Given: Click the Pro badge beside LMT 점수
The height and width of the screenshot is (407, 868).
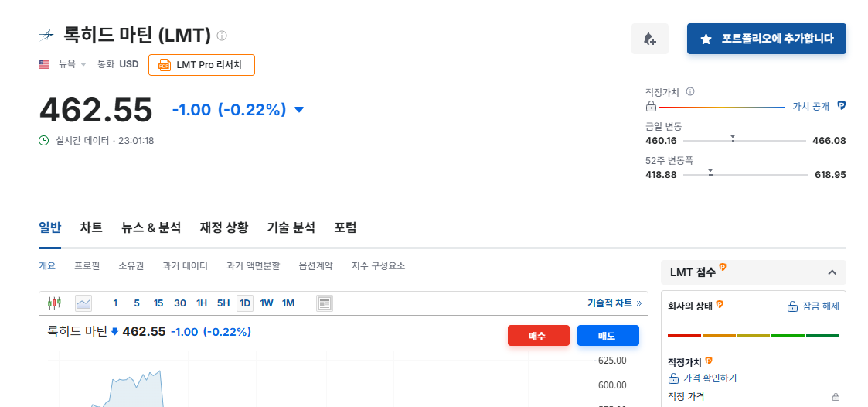Looking at the screenshot, I should 723,268.
